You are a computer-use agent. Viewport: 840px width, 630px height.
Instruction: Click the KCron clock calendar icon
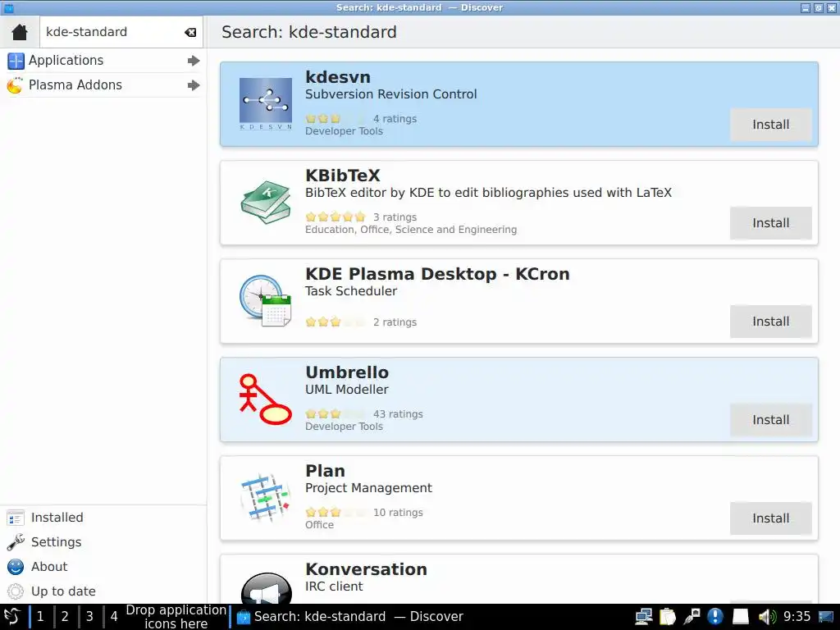266,300
